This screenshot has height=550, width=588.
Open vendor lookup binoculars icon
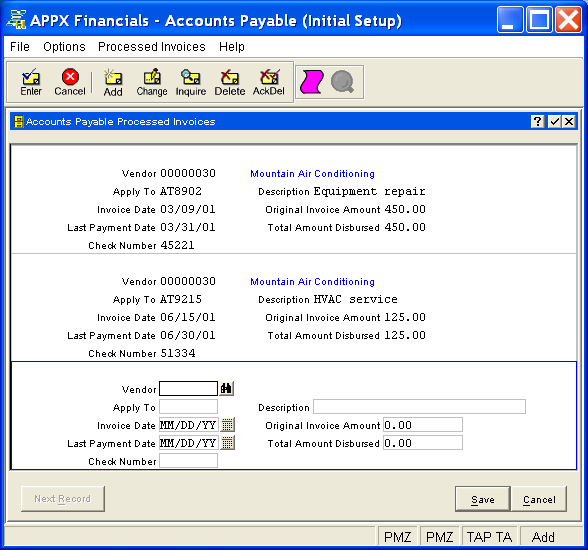226,388
